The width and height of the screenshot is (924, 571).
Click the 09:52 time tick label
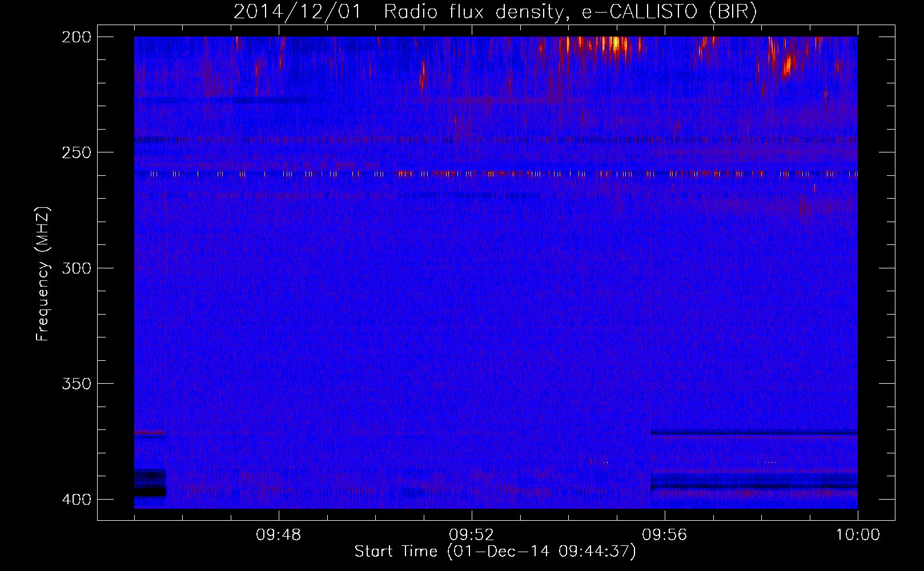click(472, 535)
